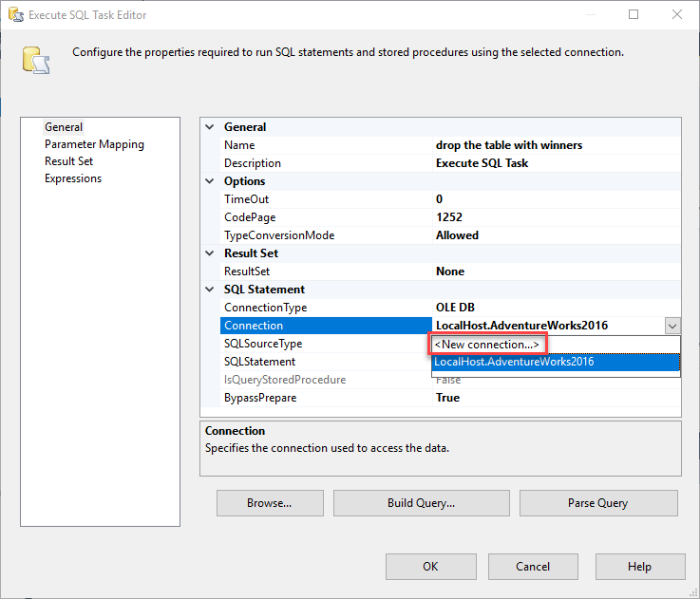Go to the Expressions page
The width and height of the screenshot is (700, 599).
coord(73,178)
